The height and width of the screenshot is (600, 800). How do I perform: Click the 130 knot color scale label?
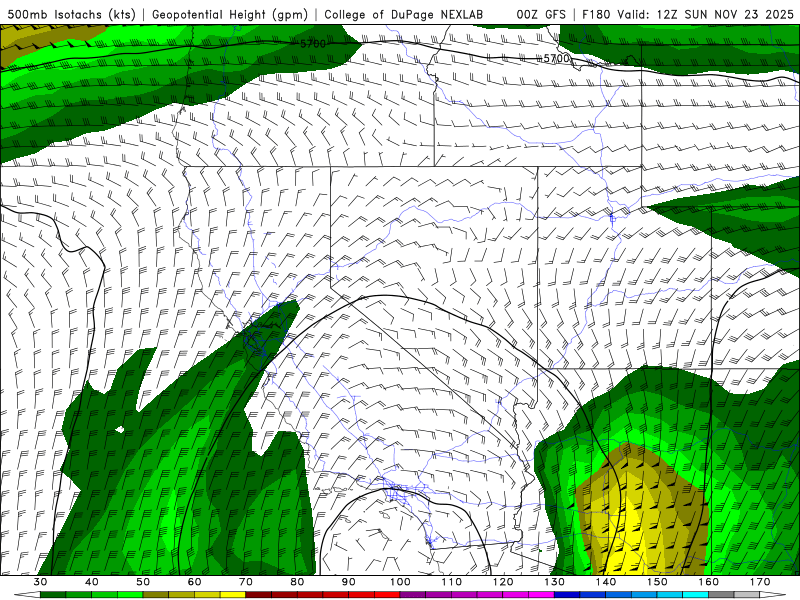(554, 582)
